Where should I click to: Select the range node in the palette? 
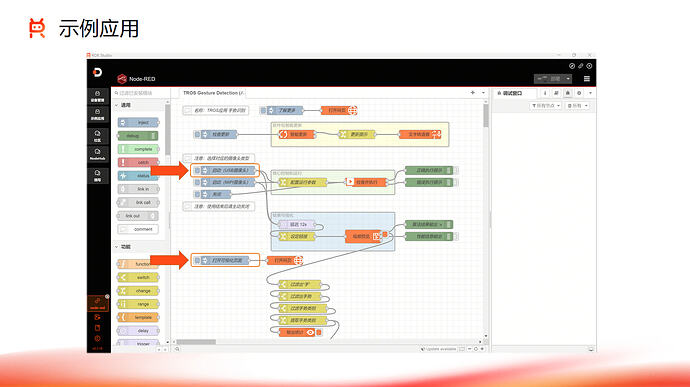coord(138,304)
